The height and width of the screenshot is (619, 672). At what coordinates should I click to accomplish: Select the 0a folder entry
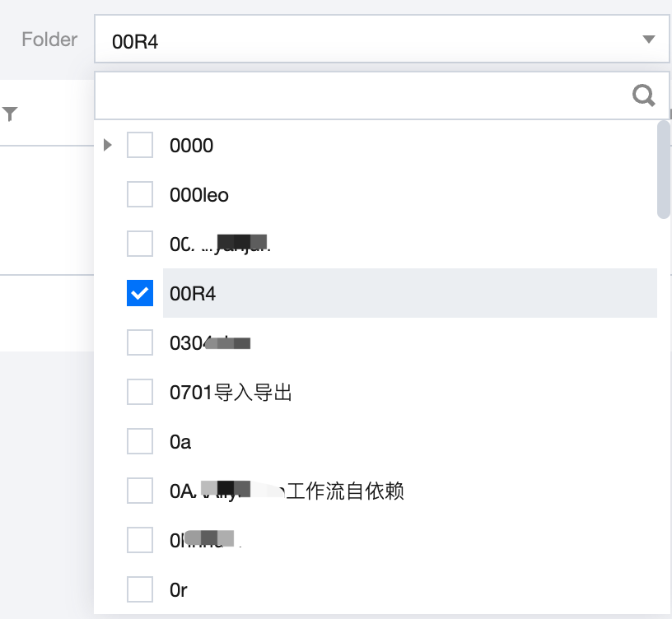(x=180, y=442)
